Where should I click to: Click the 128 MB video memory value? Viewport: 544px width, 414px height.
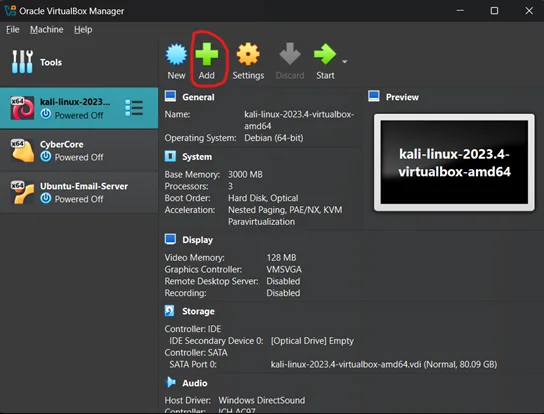[x=281, y=257]
